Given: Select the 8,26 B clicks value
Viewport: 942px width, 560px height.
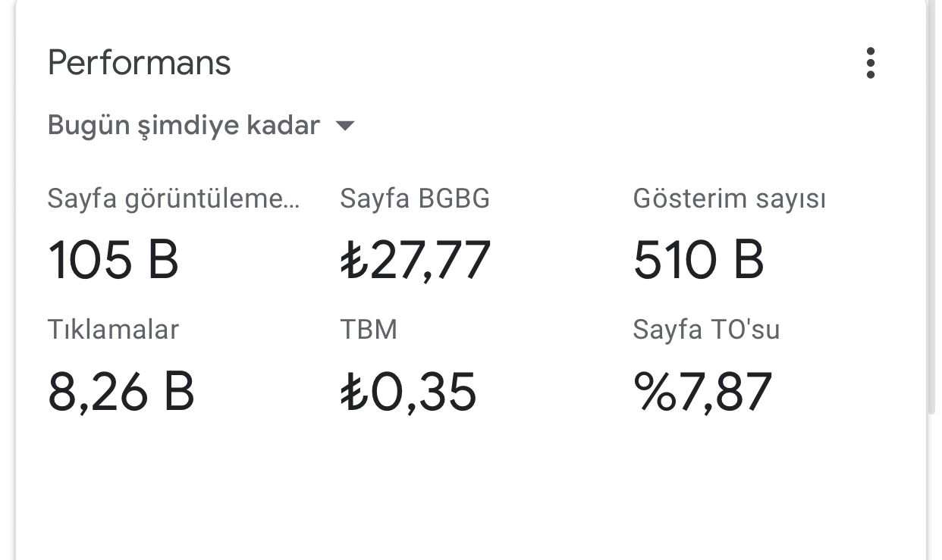Looking at the screenshot, I should tap(121, 392).
